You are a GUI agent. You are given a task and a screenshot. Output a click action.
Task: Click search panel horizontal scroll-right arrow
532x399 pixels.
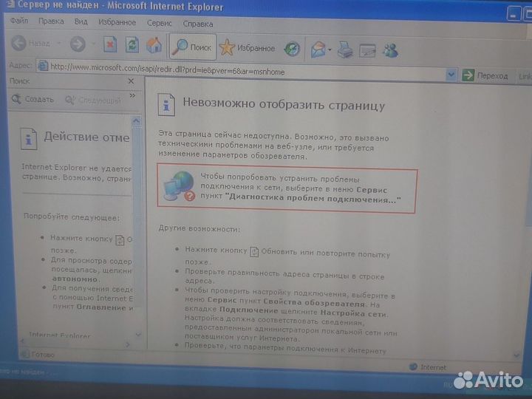tap(128, 344)
